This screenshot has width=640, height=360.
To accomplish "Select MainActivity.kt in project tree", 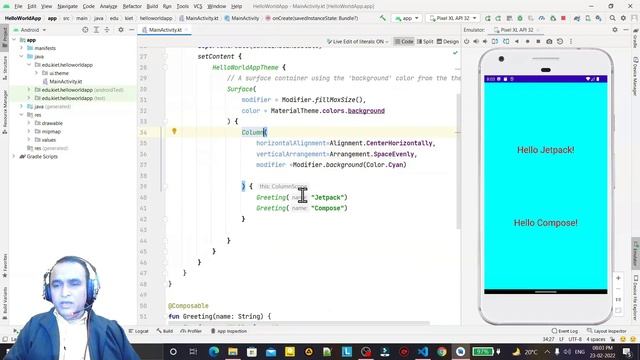I will [x=65, y=81].
